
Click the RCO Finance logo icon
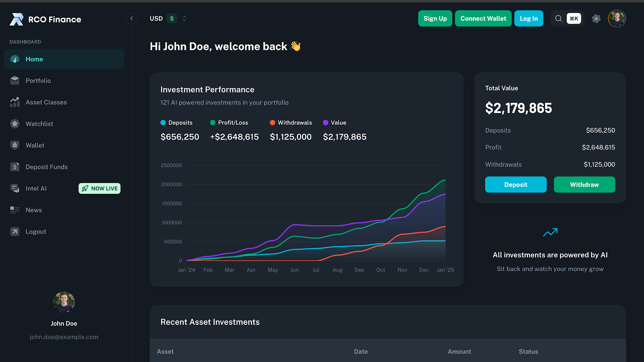(17, 19)
